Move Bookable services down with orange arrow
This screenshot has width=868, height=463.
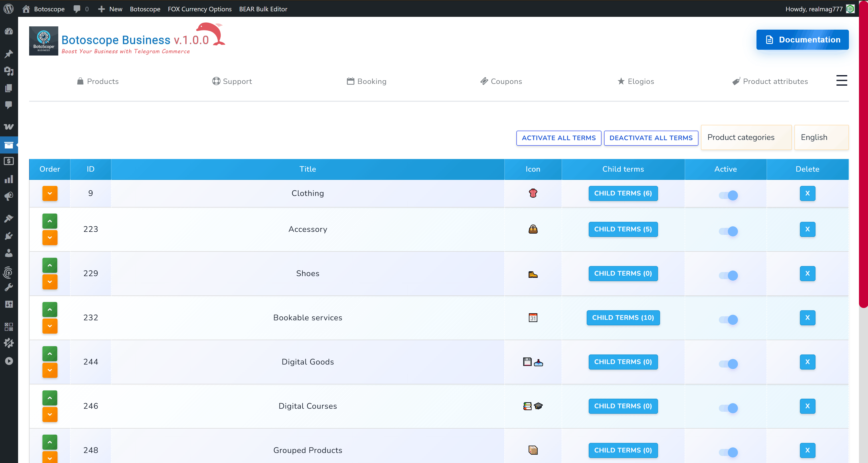point(49,326)
